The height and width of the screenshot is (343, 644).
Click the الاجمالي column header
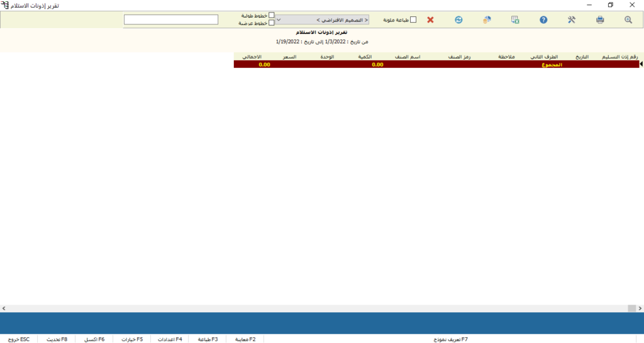[x=252, y=57]
